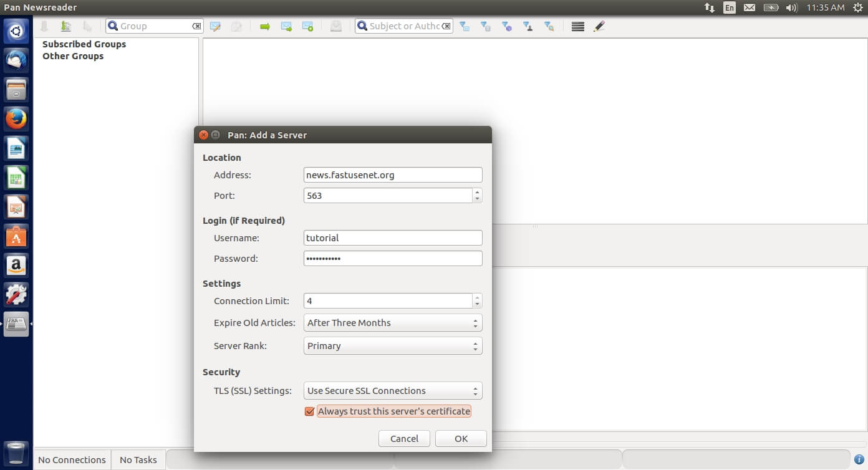Select the filter my own articles icon
Image resolution: width=868 pixels, height=470 pixels.
click(528, 26)
